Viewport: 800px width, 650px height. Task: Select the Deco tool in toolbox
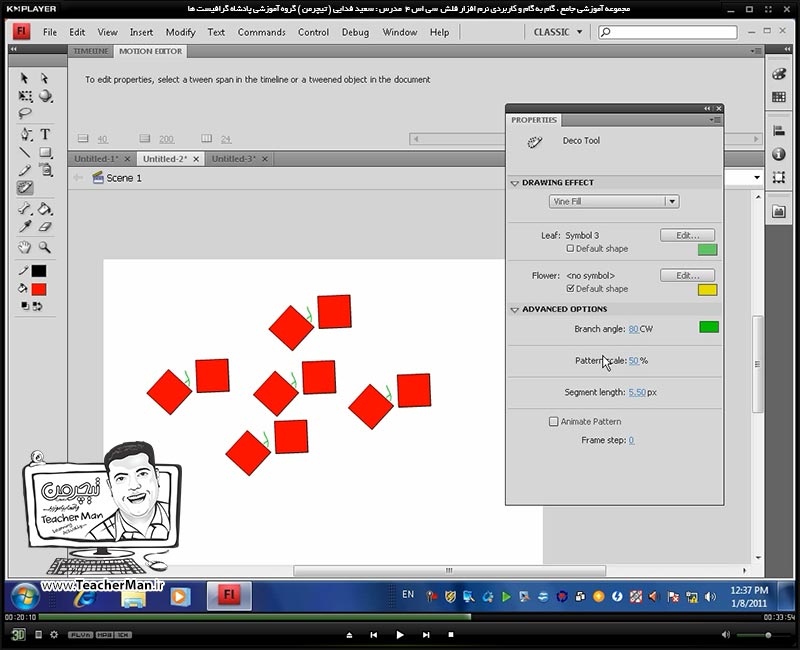coord(25,188)
